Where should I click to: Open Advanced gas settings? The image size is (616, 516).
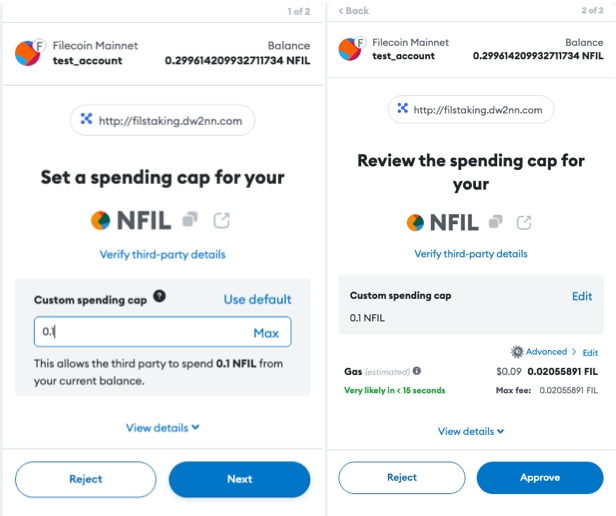click(x=544, y=352)
